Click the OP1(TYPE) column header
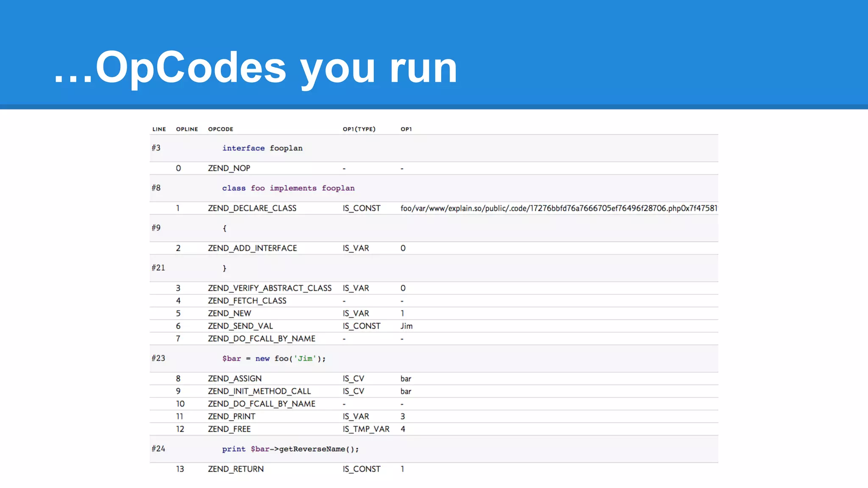 (359, 129)
